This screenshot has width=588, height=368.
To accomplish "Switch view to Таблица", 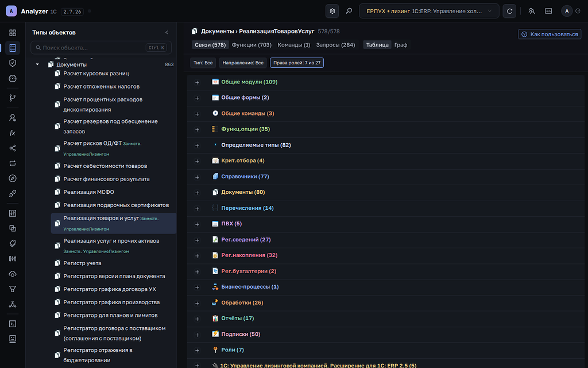I will [x=377, y=45].
